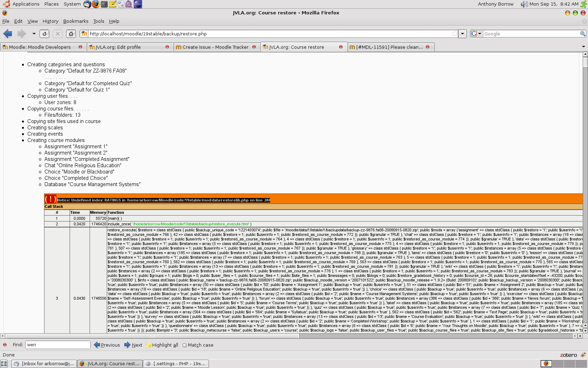588x368 pixels.
Task: Launch Terminal from the top panel
Action: point(104,4)
